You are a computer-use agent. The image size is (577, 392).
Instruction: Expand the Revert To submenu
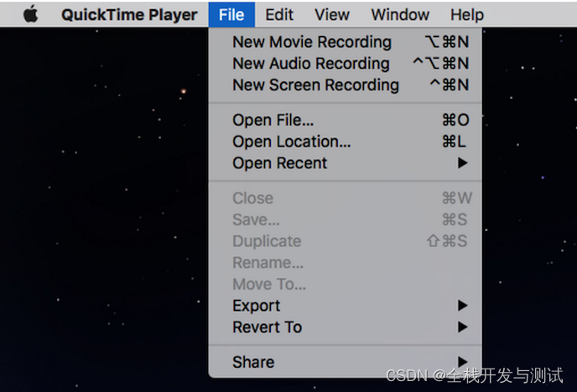tap(346, 327)
